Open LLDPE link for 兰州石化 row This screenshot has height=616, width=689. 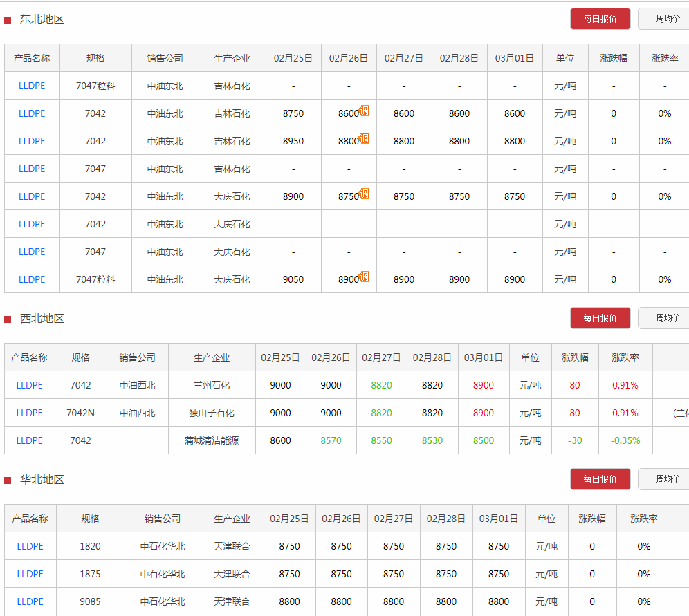point(30,386)
